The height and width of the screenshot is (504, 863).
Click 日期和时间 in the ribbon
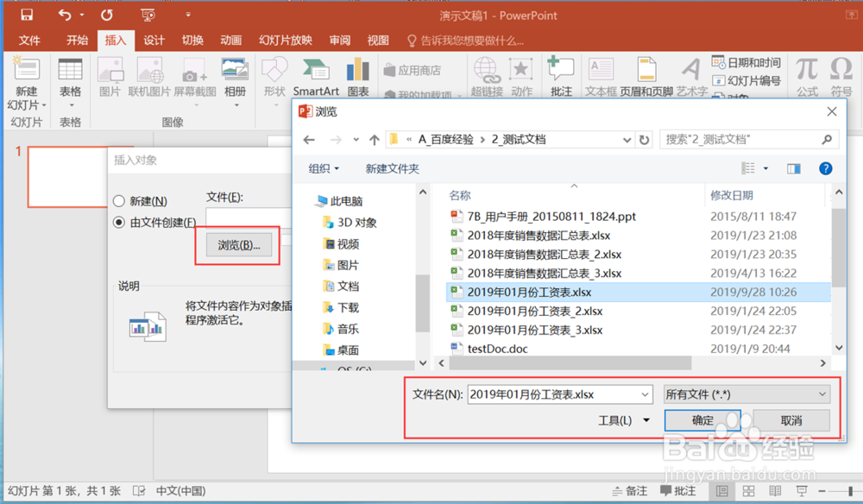point(746,63)
